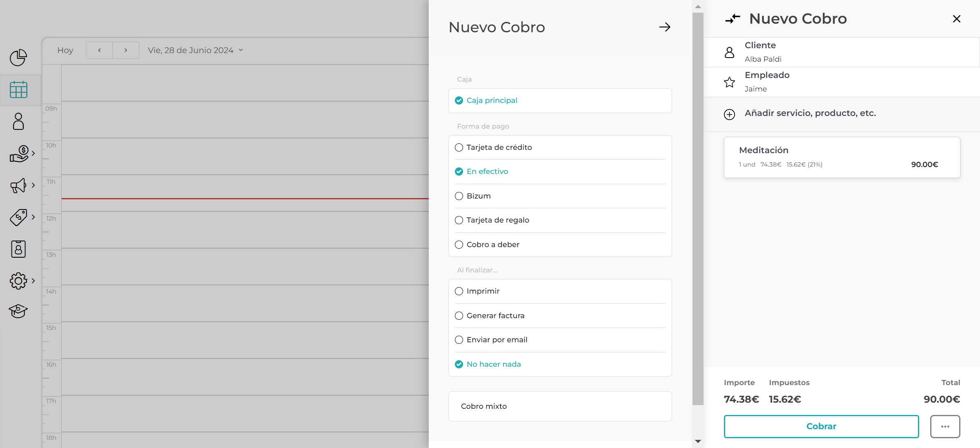Expand the sales menu chevron

[x=33, y=154]
